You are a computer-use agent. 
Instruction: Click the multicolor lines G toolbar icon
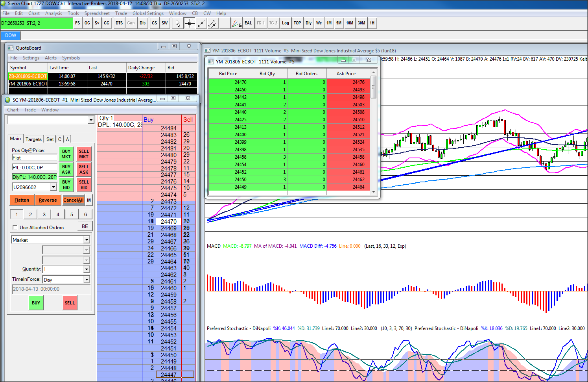236,23
